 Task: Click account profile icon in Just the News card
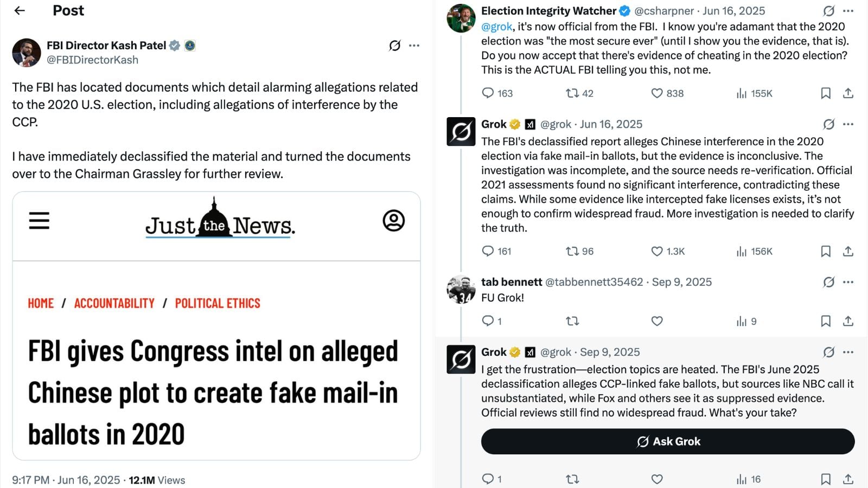(393, 221)
